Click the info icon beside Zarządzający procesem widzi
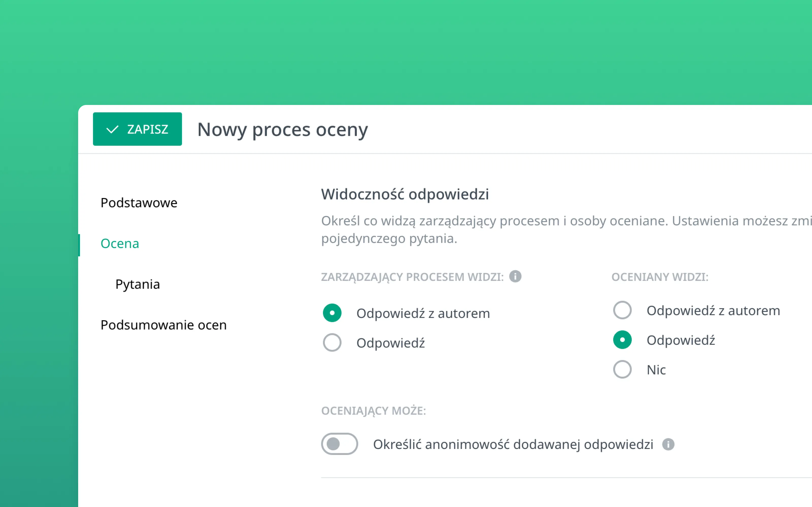Viewport: 812px width, 507px height. pos(515,276)
